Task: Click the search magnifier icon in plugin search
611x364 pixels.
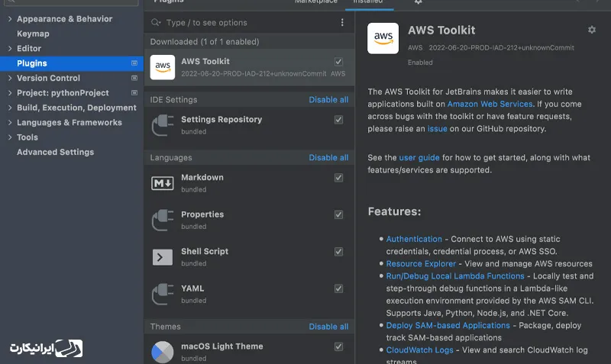Action: (x=156, y=23)
